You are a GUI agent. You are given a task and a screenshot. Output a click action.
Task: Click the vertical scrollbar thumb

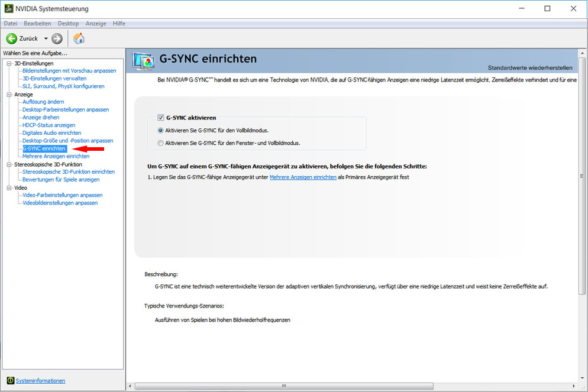582,176
